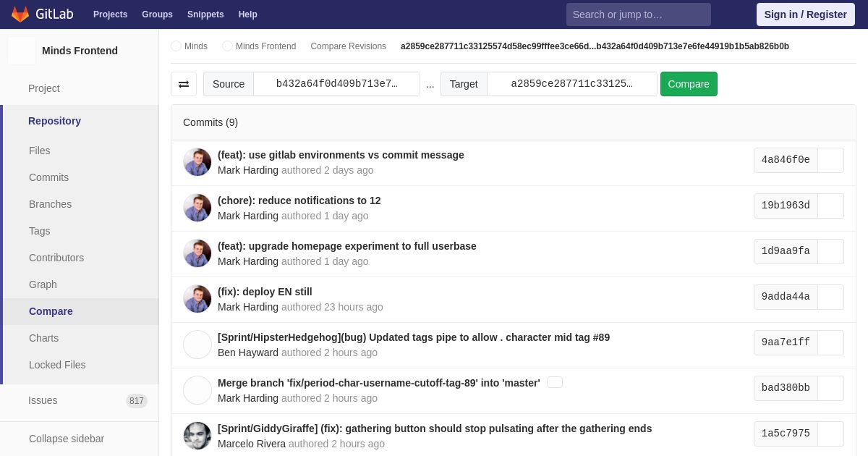The width and height of the screenshot is (868, 456).
Task: Open Merge branch fix/period-char-username commit
Action: 379,383
